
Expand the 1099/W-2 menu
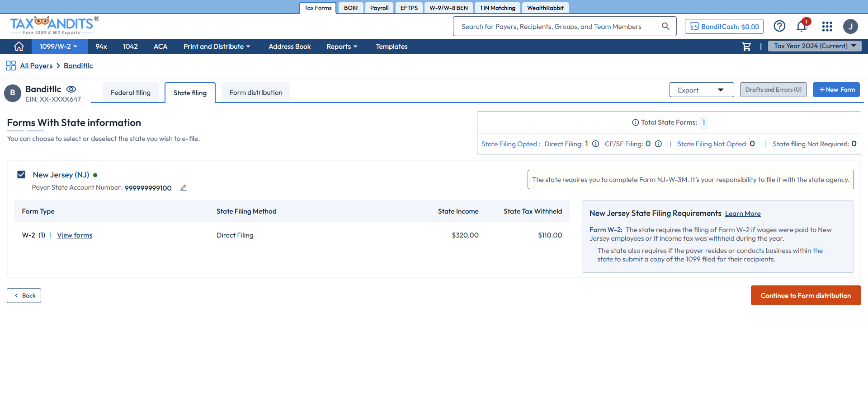[58, 46]
